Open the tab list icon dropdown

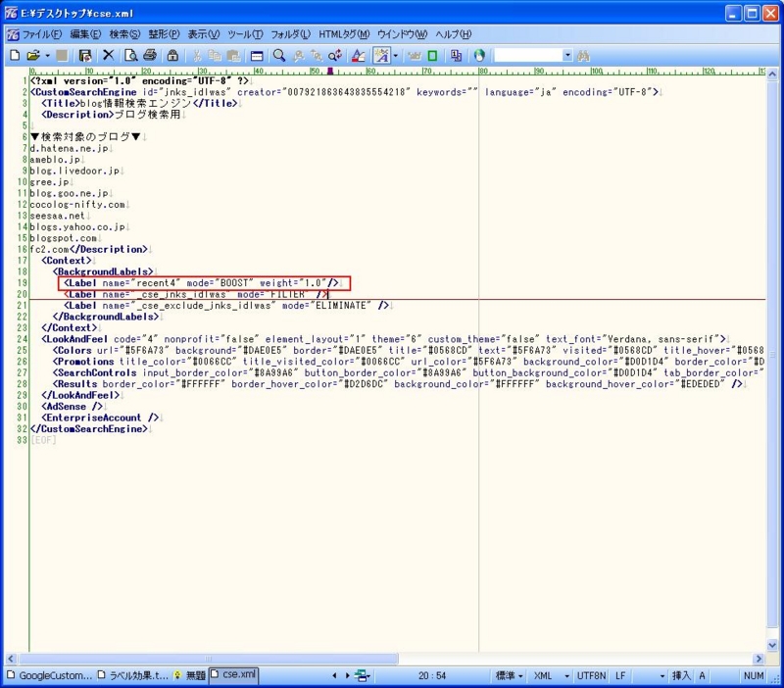pos(363,676)
